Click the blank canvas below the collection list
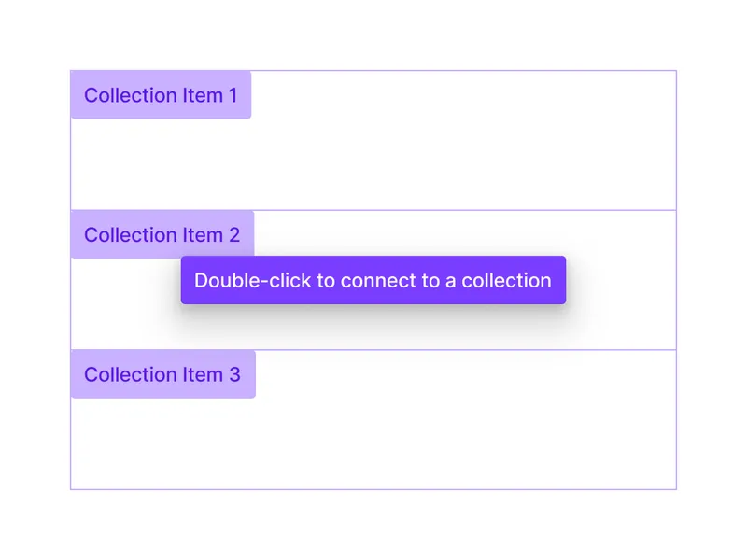Viewport: 747px width, 560px height. (x=373, y=525)
